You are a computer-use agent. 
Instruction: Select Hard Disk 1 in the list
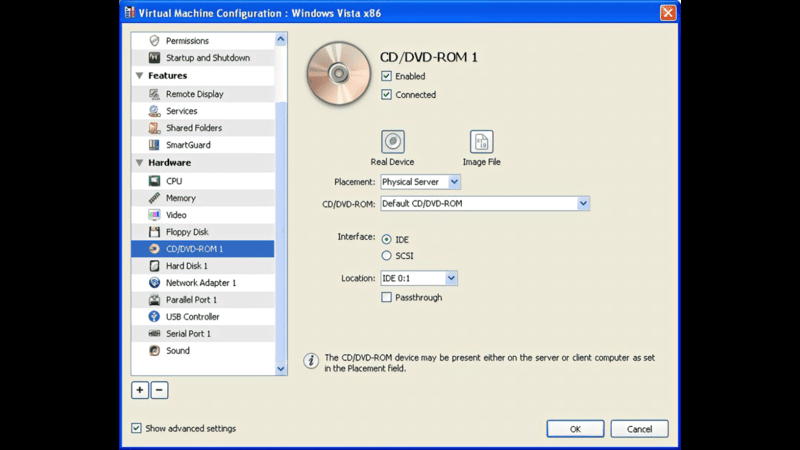point(203,266)
